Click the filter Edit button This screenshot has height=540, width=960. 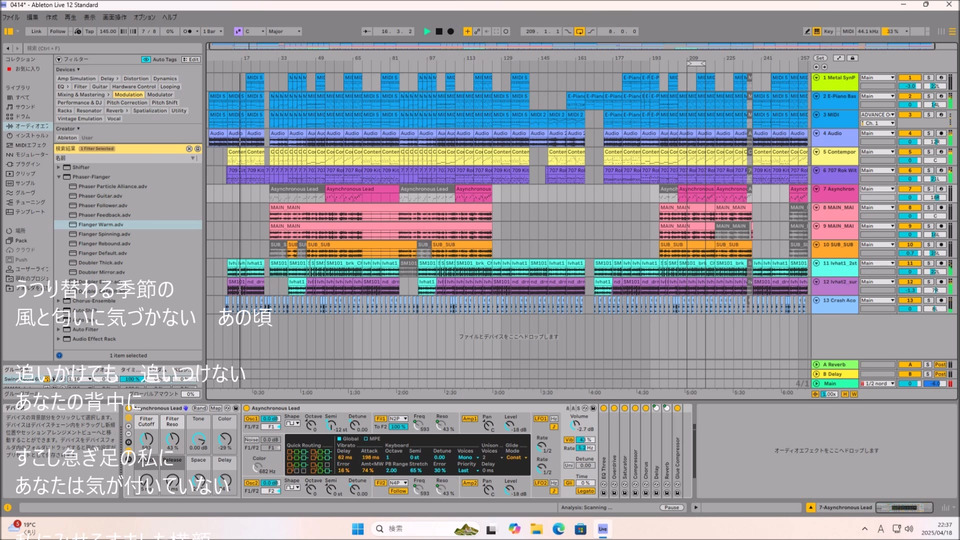tap(191, 59)
